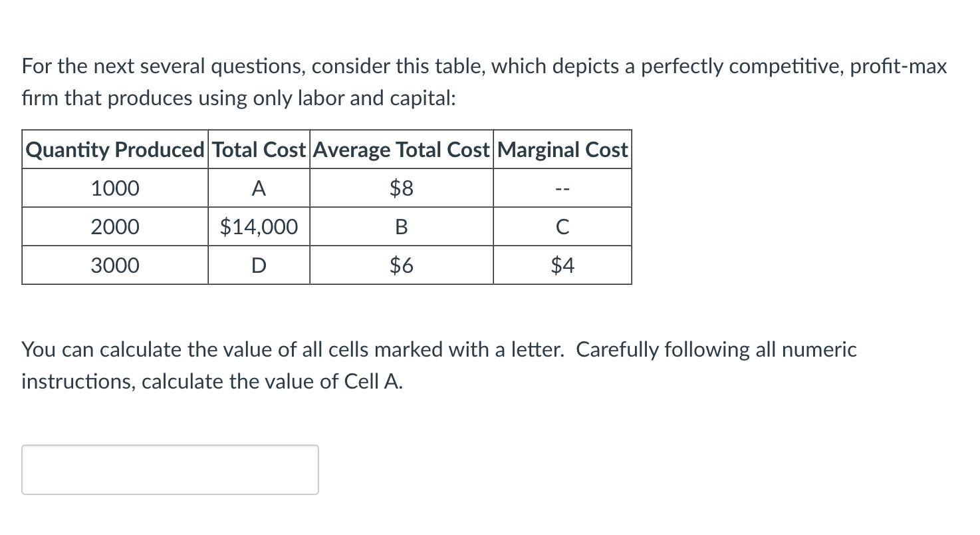Click the quantity 2000 cell
The image size is (980, 535).
click(x=114, y=227)
